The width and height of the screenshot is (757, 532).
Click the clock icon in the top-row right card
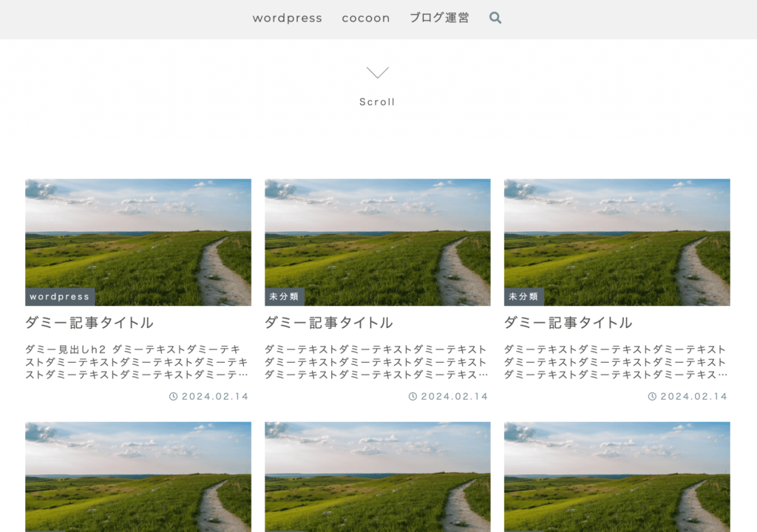652,396
